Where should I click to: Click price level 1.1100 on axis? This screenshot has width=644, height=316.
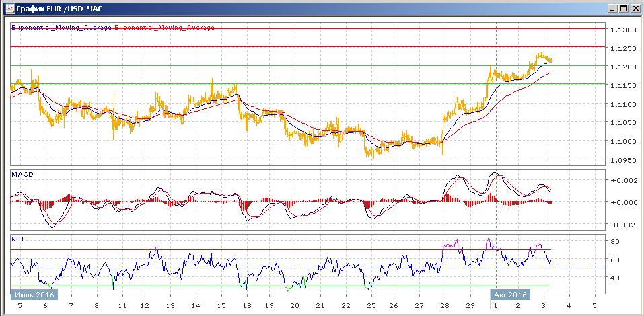click(x=622, y=104)
